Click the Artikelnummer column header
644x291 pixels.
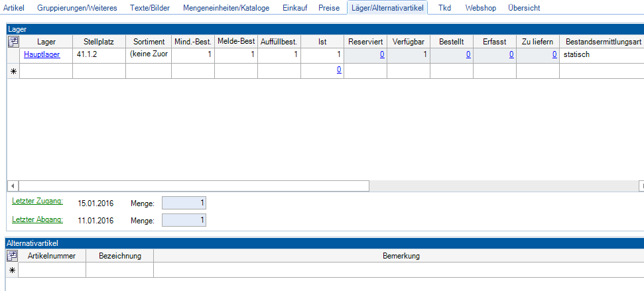pyautogui.click(x=52, y=256)
